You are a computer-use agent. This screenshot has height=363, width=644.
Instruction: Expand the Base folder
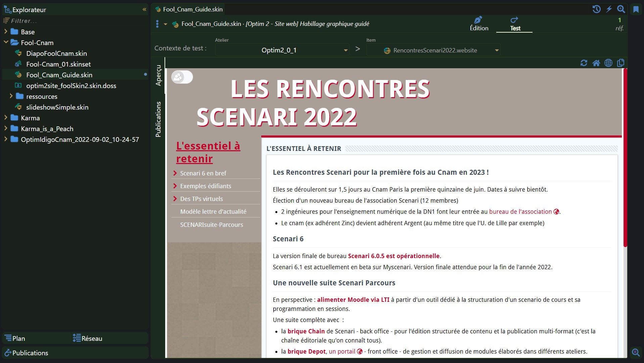point(6,32)
